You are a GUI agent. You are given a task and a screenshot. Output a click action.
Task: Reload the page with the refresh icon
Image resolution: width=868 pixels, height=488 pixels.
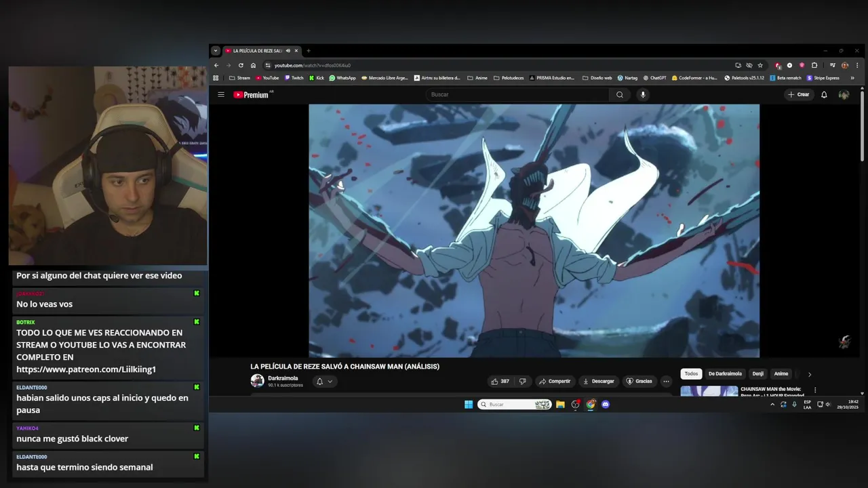click(x=241, y=65)
